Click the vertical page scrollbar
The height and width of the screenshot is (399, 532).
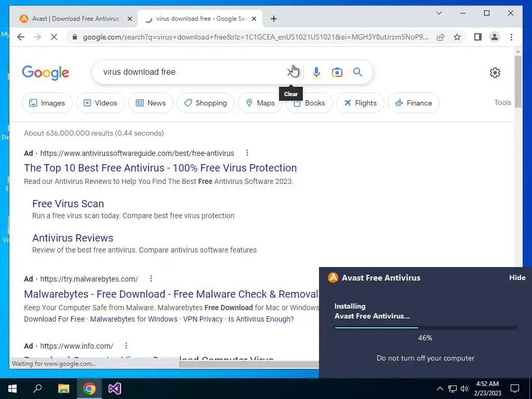[x=518, y=82]
